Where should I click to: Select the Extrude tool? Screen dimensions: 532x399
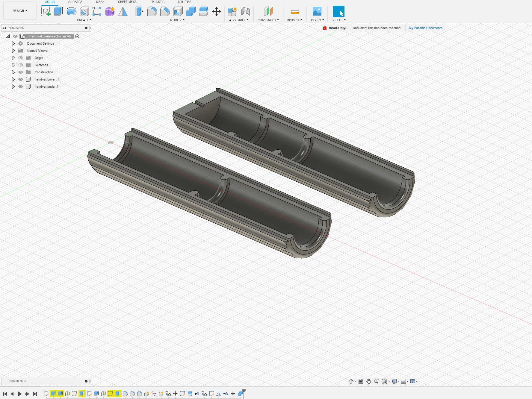[58, 12]
